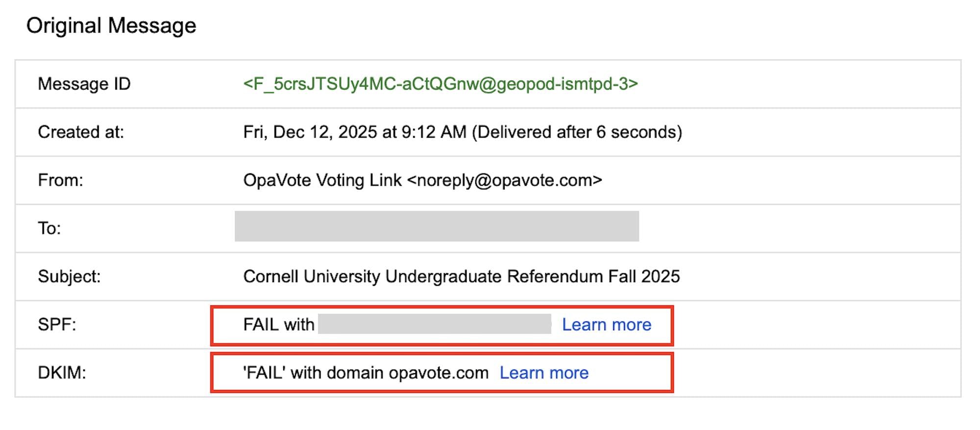
Task: Click the To field label
Action: pos(49,228)
